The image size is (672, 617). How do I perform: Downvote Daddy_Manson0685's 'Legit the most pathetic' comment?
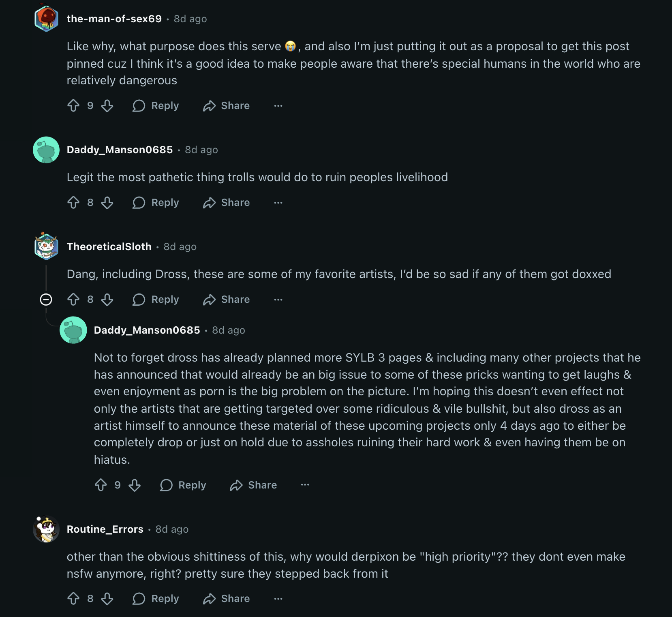click(107, 203)
